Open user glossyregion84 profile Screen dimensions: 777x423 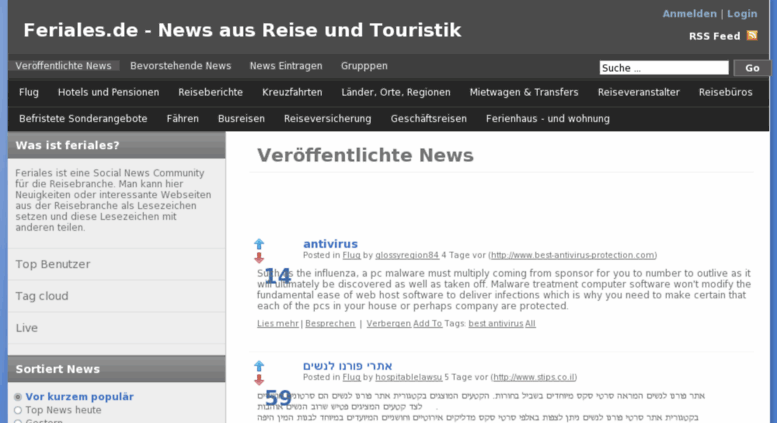(407, 255)
